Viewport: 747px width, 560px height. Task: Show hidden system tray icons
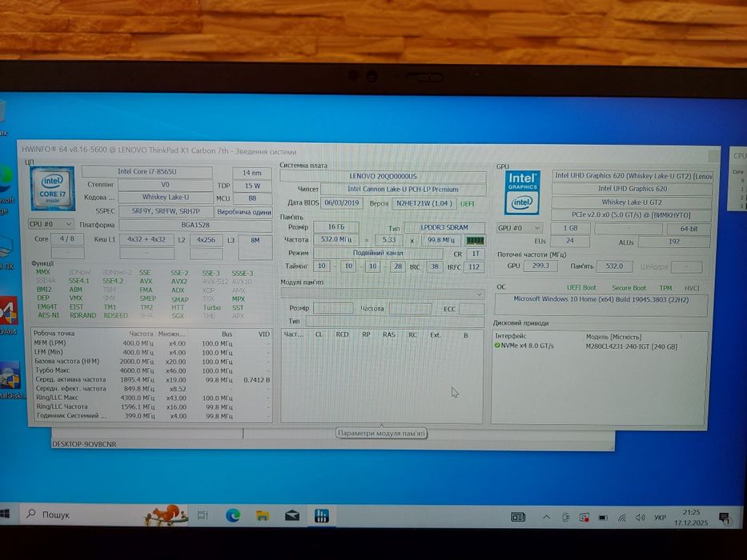pos(546,517)
